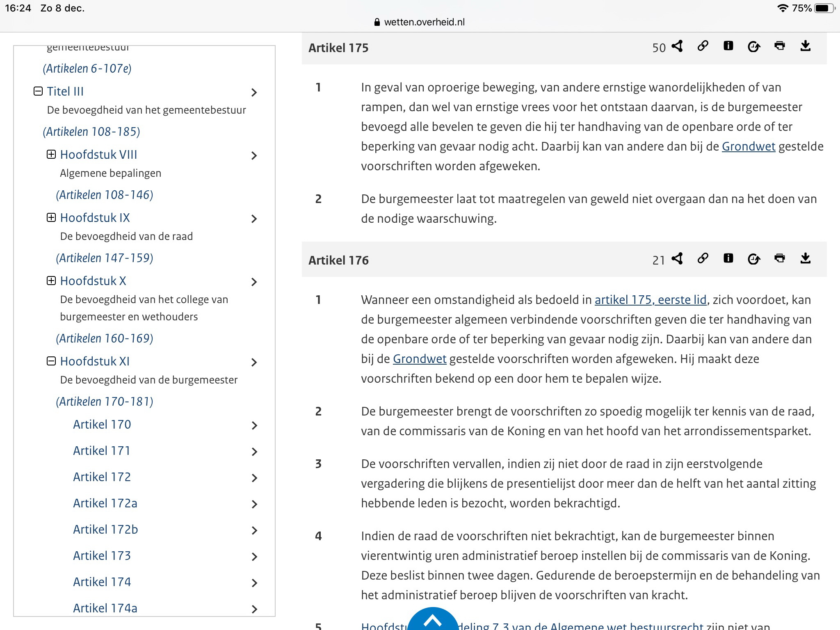Click the '(Artikelen 160-169)' range text
This screenshot has width=840, height=630.
105,338
